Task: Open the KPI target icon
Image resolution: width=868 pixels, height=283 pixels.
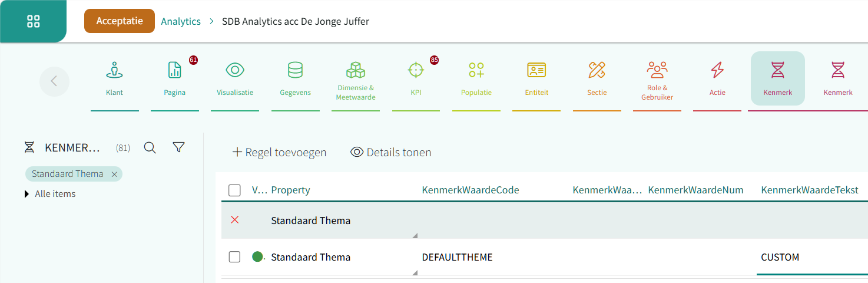Action: point(416,70)
